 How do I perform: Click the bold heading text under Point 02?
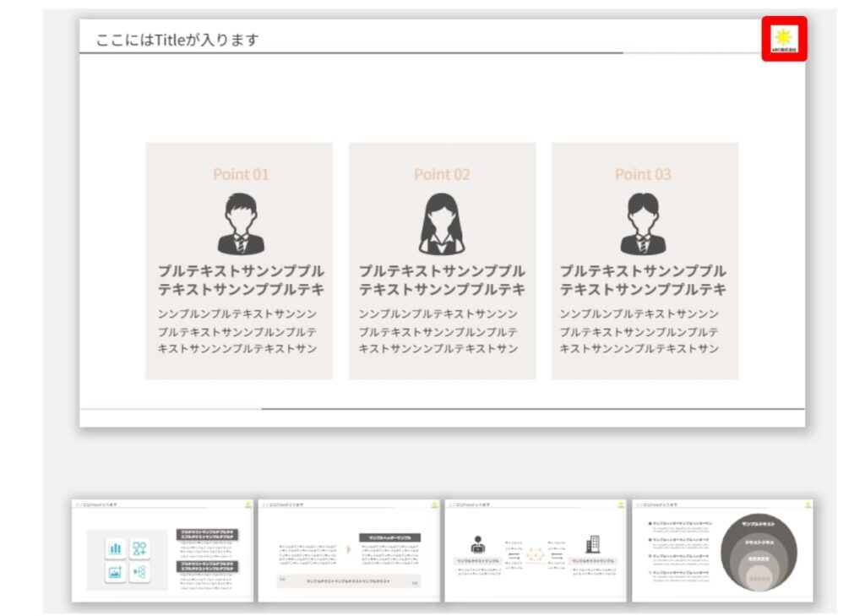441,281
